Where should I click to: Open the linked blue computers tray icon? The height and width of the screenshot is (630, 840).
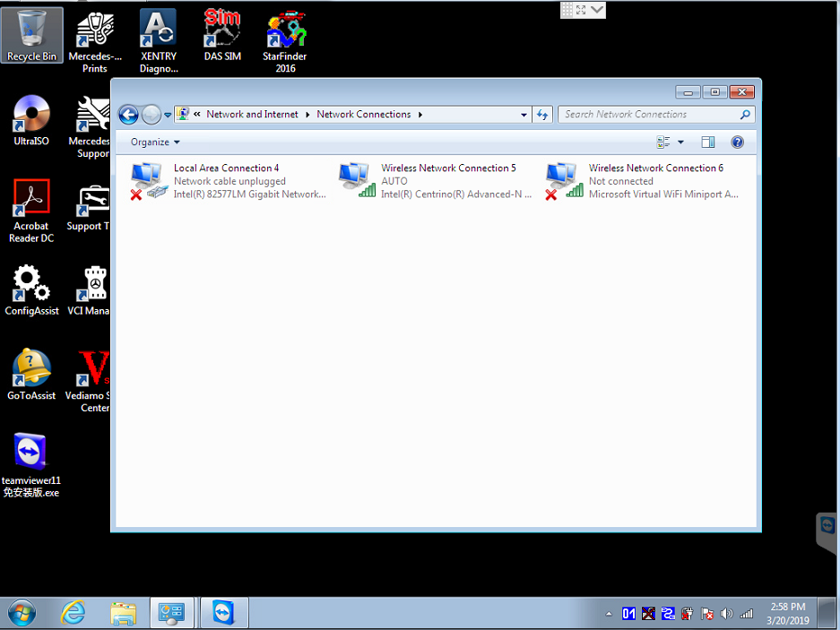point(668,613)
